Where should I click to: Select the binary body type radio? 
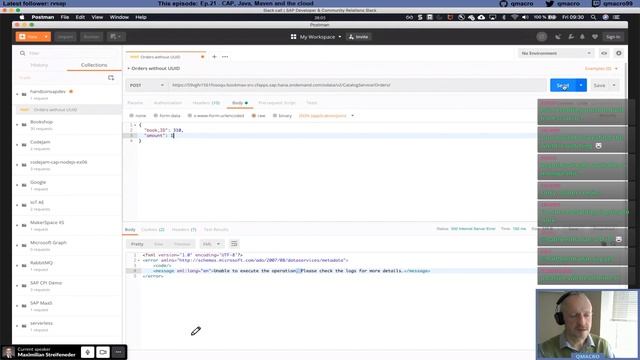[275, 116]
